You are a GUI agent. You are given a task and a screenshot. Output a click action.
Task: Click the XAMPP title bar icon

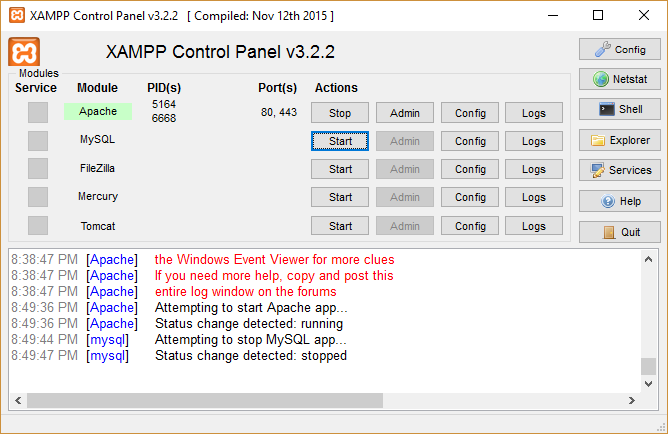(x=17, y=16)
